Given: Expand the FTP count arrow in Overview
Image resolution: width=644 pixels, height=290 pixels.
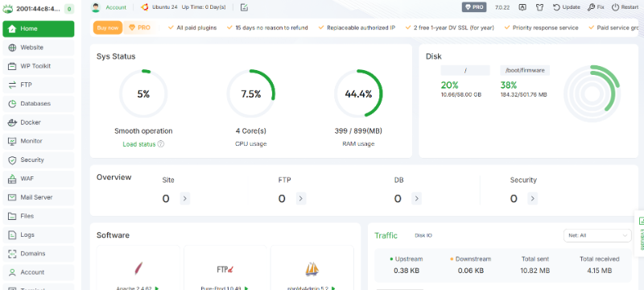Looking at the screenshot, I should point(301,199).
